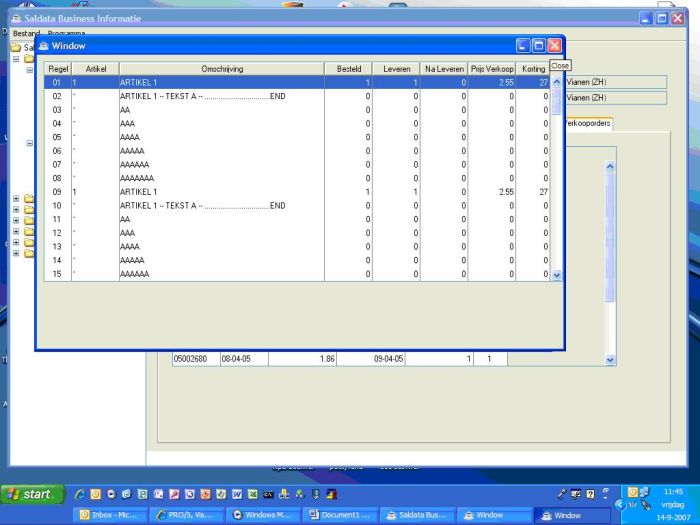Image resolution: width=700 pixels, height=525 pixels.
Task: Click the Omschrijving column header
Action: pos(222,68)
